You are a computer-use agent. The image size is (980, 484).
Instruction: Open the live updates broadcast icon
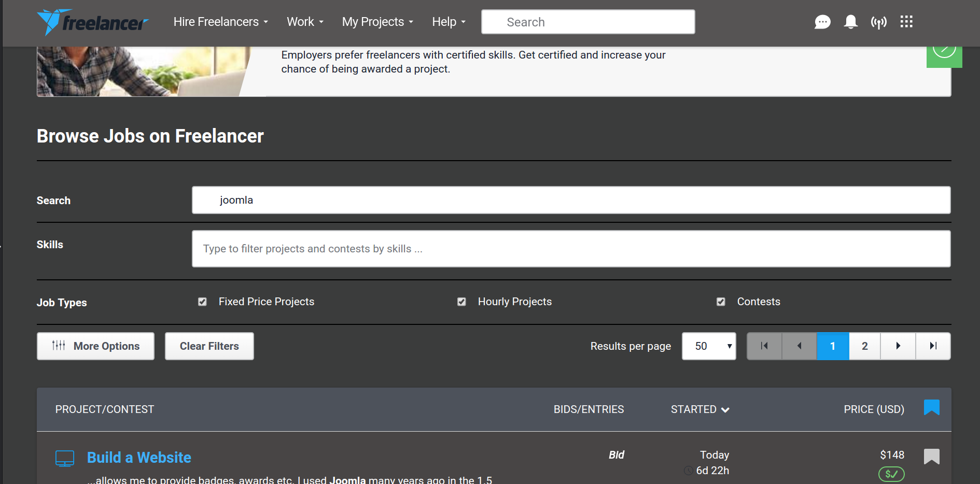[x=878, y=22]
